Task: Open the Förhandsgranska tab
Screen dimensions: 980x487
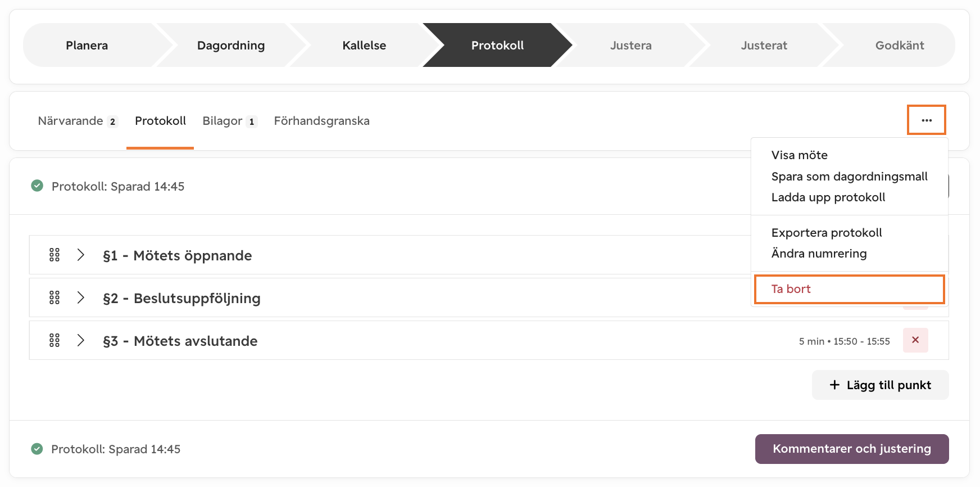Action: [321, 121]
